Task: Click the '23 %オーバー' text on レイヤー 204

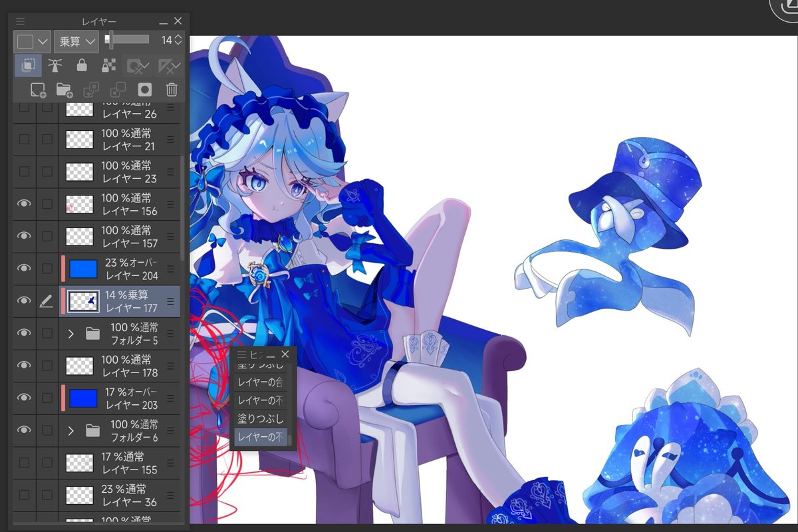Action: 131,263
